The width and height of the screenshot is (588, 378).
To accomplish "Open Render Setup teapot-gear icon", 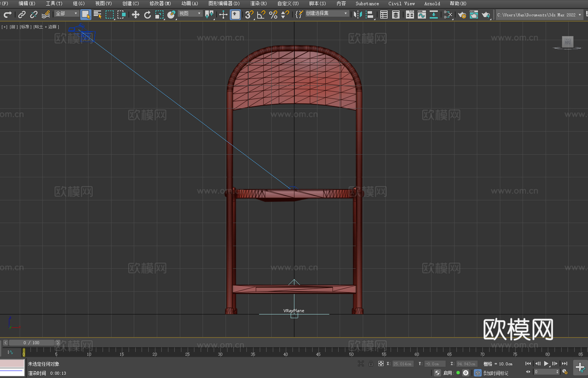I will coord(462,14).
